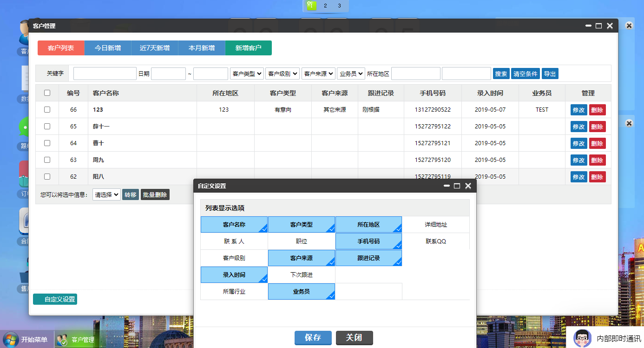Open the 开始菜单 at bottom left
Viewport: 644px width, 348px height.
(x=26, y=339)
